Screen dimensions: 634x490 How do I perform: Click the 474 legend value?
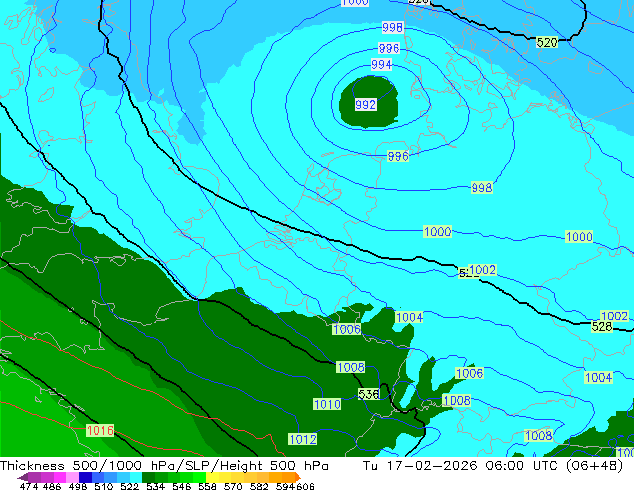[29, 486]
